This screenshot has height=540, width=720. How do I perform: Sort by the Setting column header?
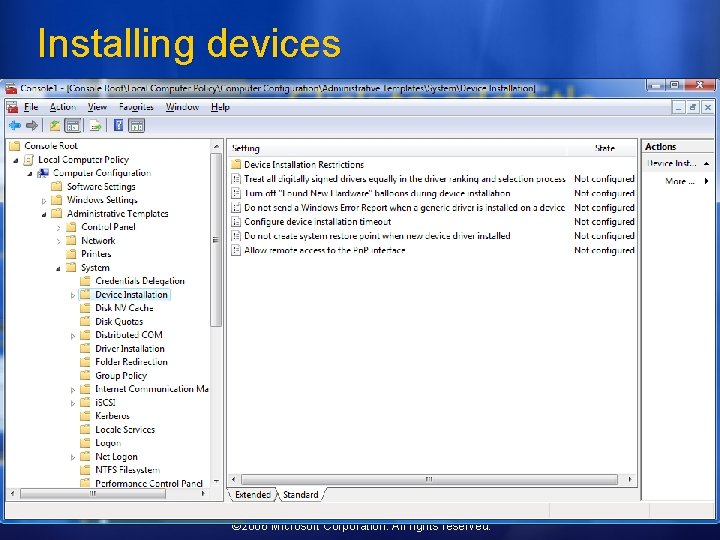coord(398,148)
